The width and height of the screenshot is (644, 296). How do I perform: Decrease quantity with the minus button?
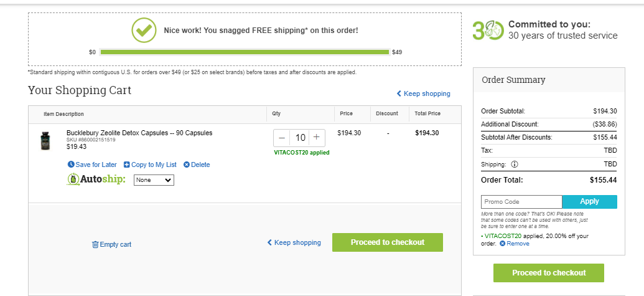[x=282, y=138]
